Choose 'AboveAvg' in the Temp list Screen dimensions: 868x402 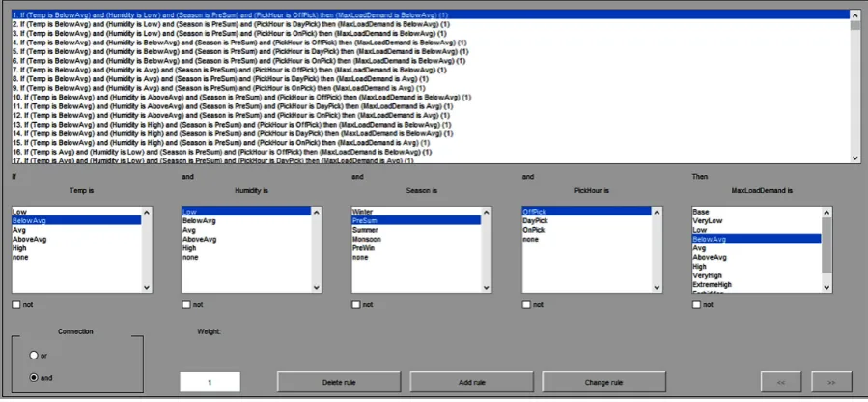click(x=77, y=240)
